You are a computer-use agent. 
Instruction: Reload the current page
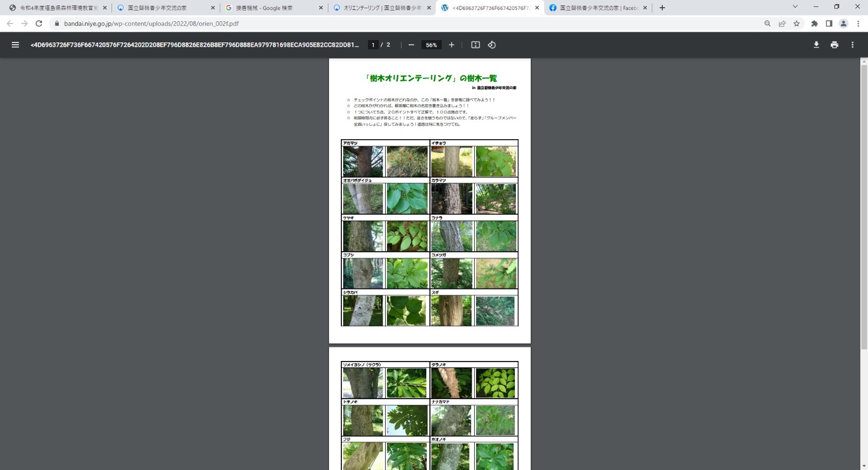click(39, 24)
